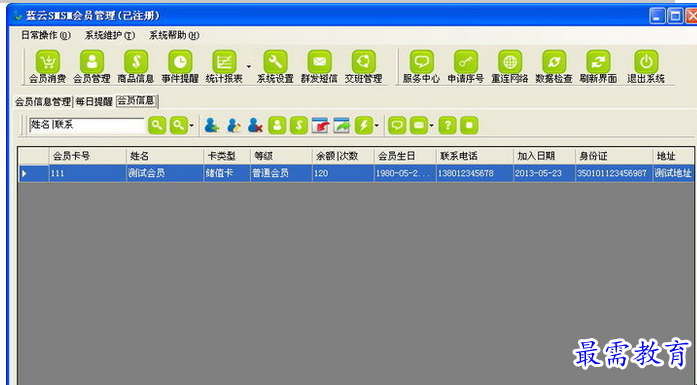Screen dimensions: 697x385
Task: Expand the 统计报表 dropdown arrow
Action: (248, 67)
